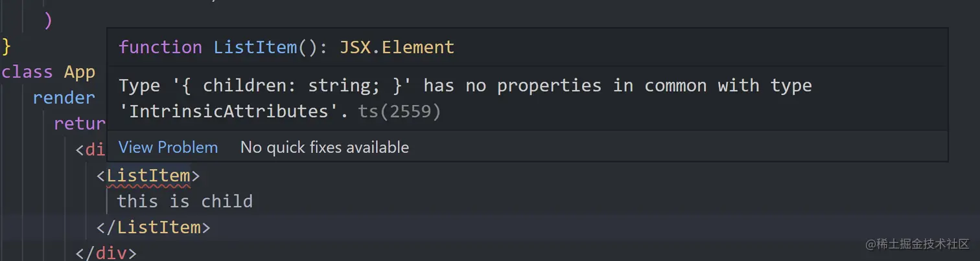Image resolution: width=980 pixels, height=261 pixels.
Task: Click the render method name
Action: pos(64,98)
